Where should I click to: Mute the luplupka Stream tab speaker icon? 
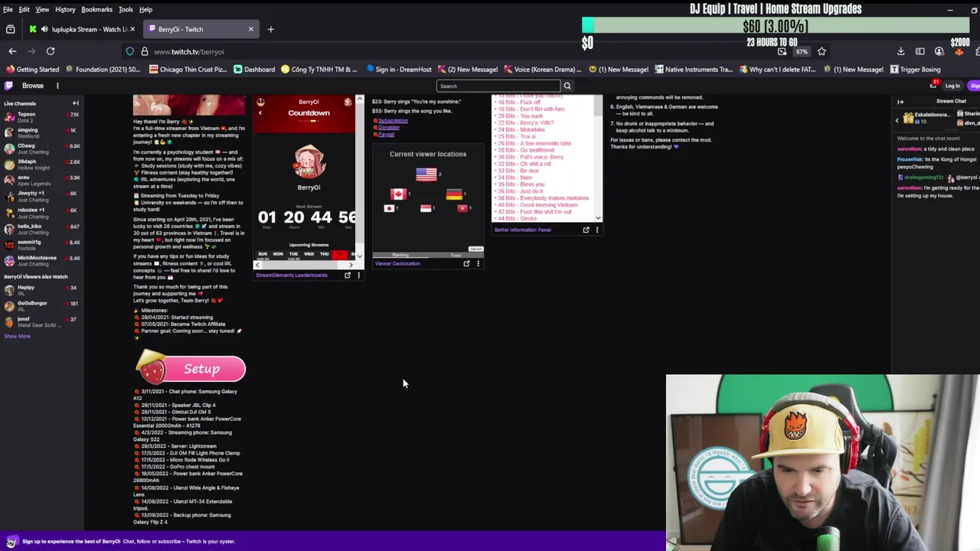click(x=44, y=29)
